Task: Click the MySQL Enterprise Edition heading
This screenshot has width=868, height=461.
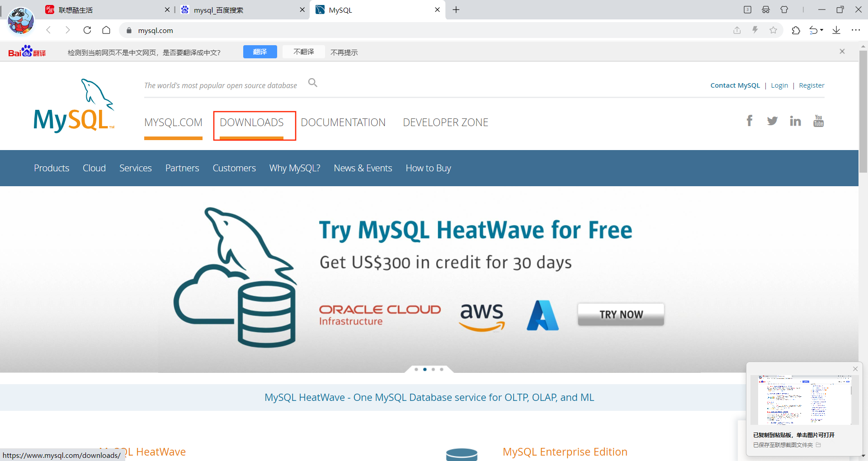Action: click(565, 452)
